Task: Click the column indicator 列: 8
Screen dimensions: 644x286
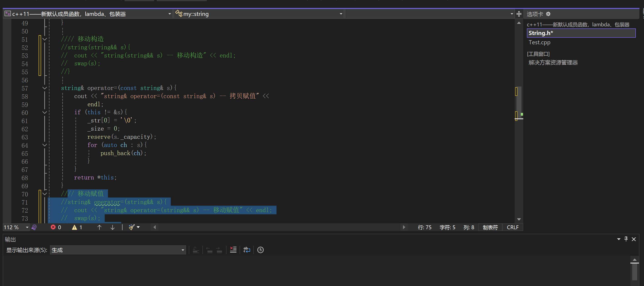Action: (x=469, y=227)
